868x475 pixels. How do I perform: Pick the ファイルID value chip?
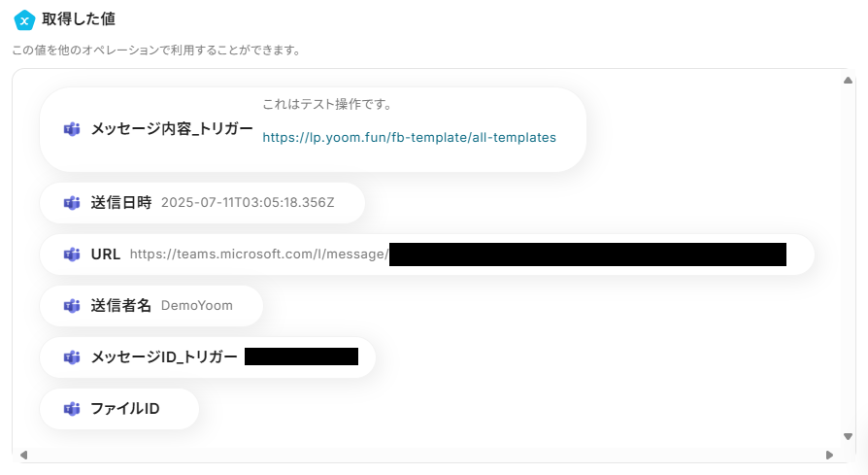[x=125, y=409]
